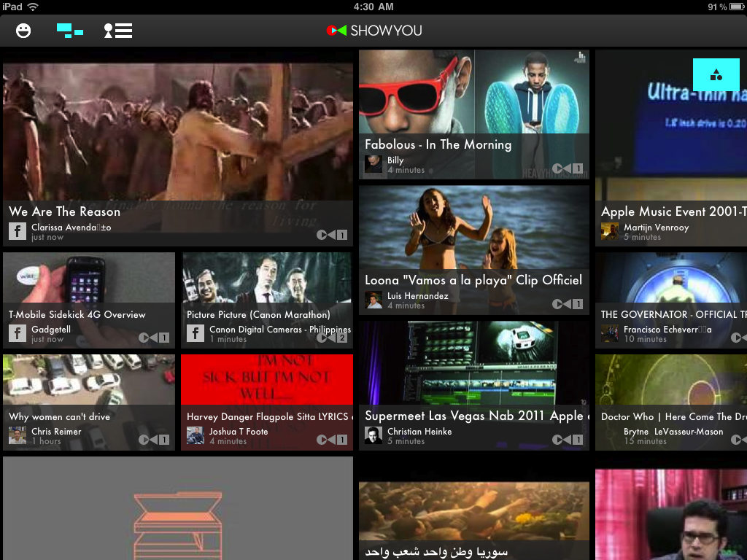Tap share count icon on Why women can't drive
Image resolution: width=747 pixels, height=560 pixels.
coord(154,440)
